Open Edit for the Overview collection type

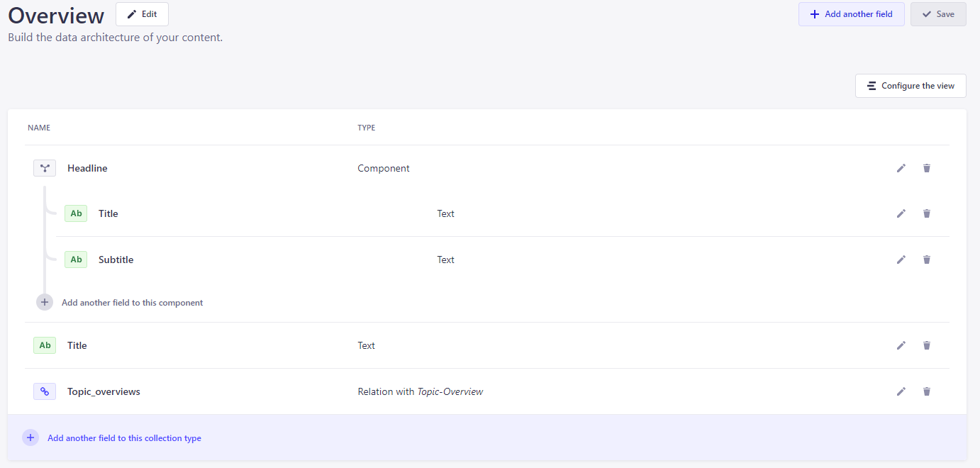coord(142,14)
